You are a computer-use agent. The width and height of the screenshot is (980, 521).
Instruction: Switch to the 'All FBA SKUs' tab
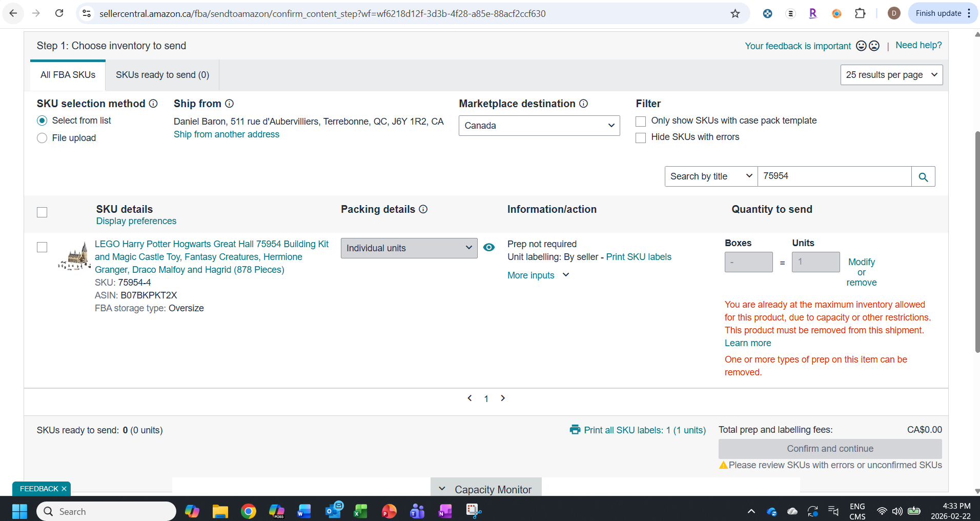coord(68,75)
